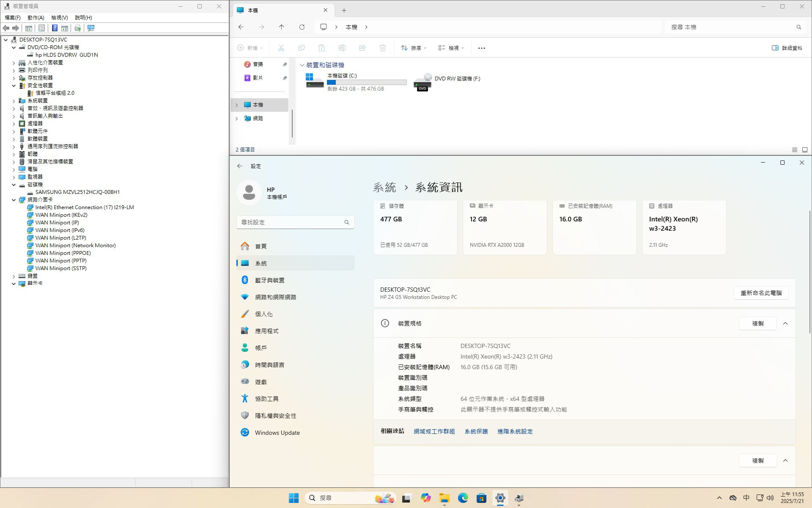Click the 搜尋 本機 search box
This screenshot has width=812, height=508.
(x=735, y=27)
